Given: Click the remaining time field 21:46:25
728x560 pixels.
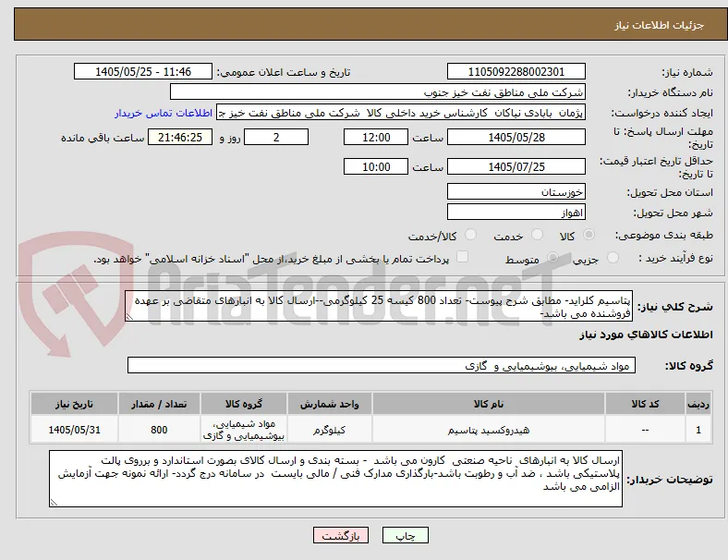Looking at the screenshot, I should pyautogui.click(x=180, y=138).
